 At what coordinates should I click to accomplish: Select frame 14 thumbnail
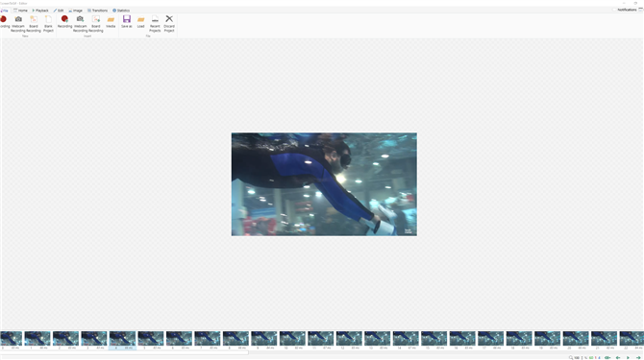pyautogui.click(x=406, y=340)
